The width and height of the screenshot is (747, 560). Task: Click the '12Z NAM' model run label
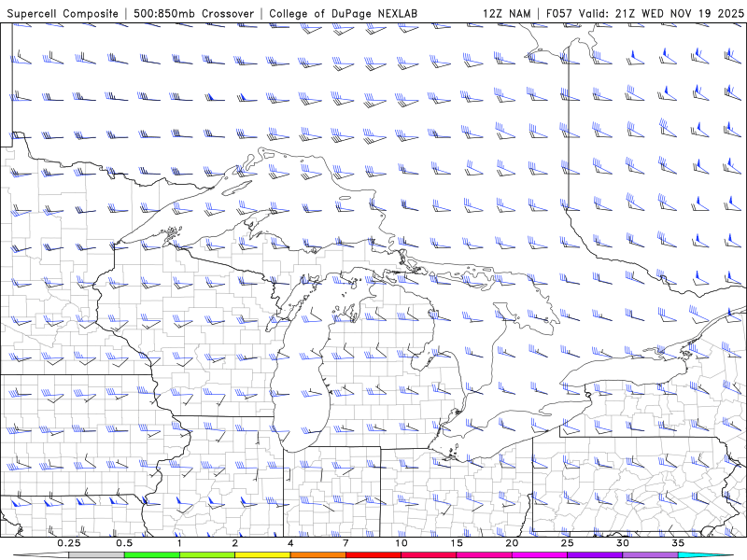(506, 13)
